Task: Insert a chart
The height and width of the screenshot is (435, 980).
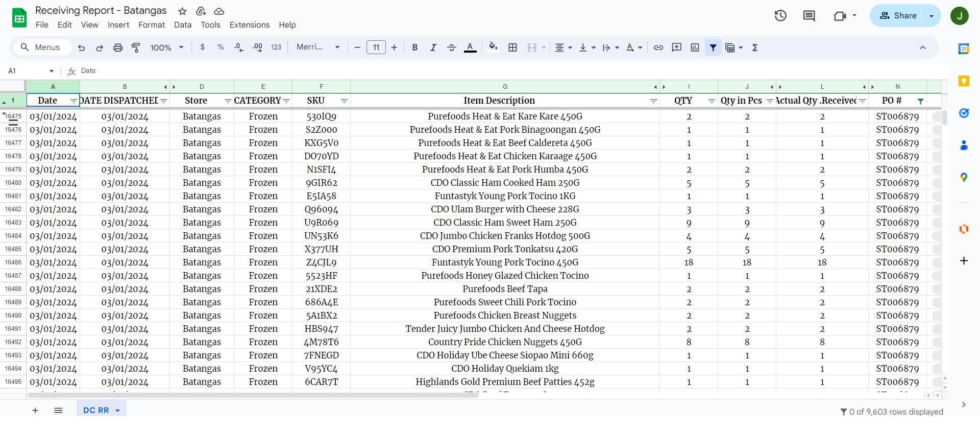Action: click(695, 47)
